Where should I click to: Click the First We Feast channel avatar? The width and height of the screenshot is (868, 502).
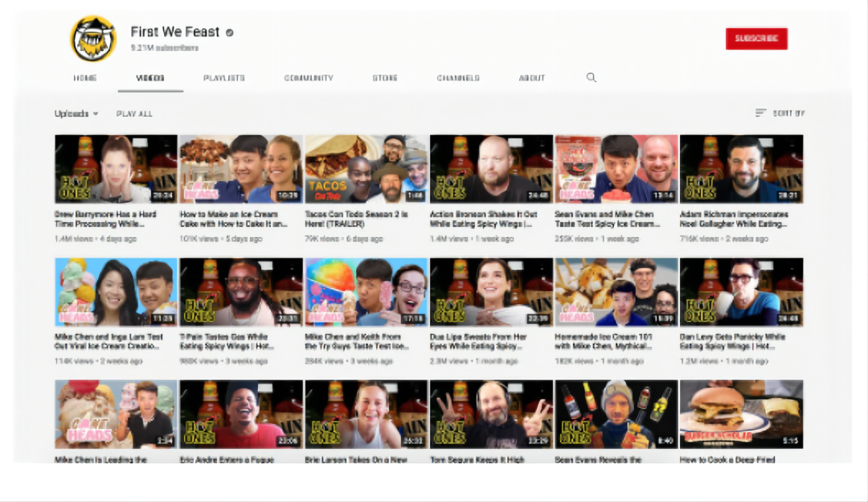[x=93, y=39]
